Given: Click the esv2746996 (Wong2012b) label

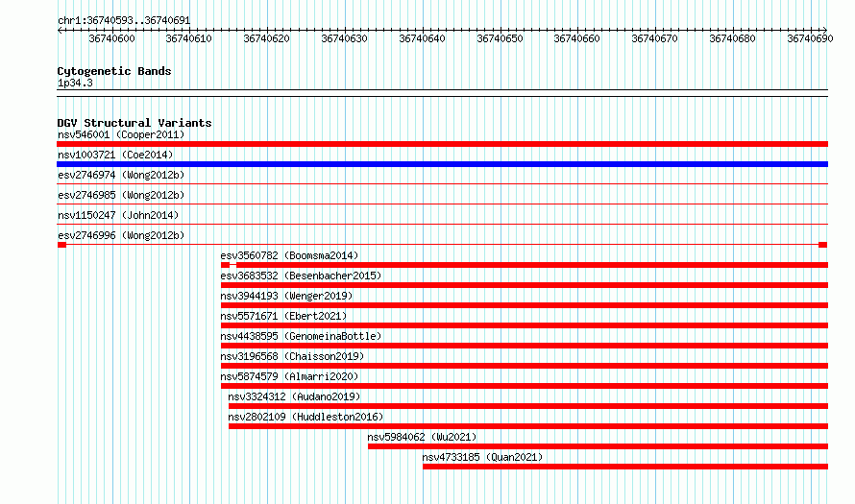Looking at the screenshot, I should pos(121,235).
